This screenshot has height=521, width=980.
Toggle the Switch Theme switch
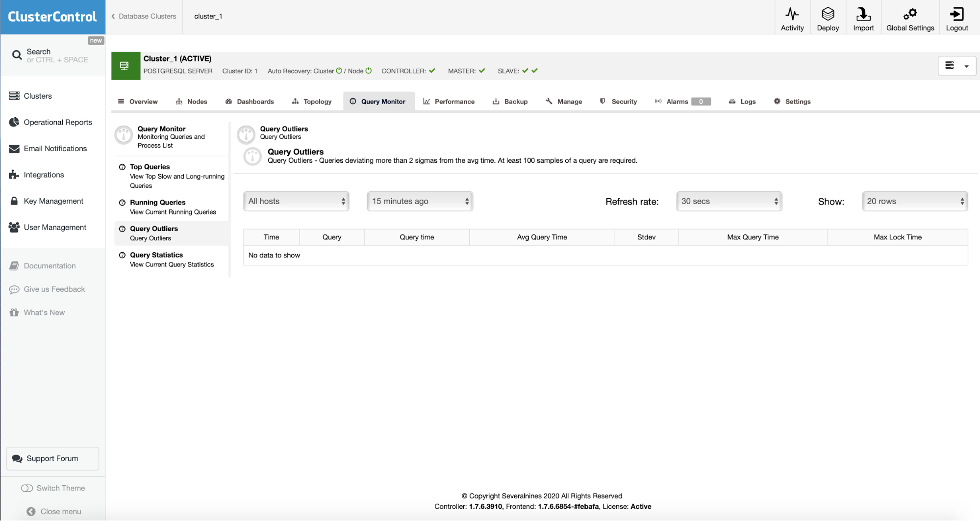click(x=27, y=488)
